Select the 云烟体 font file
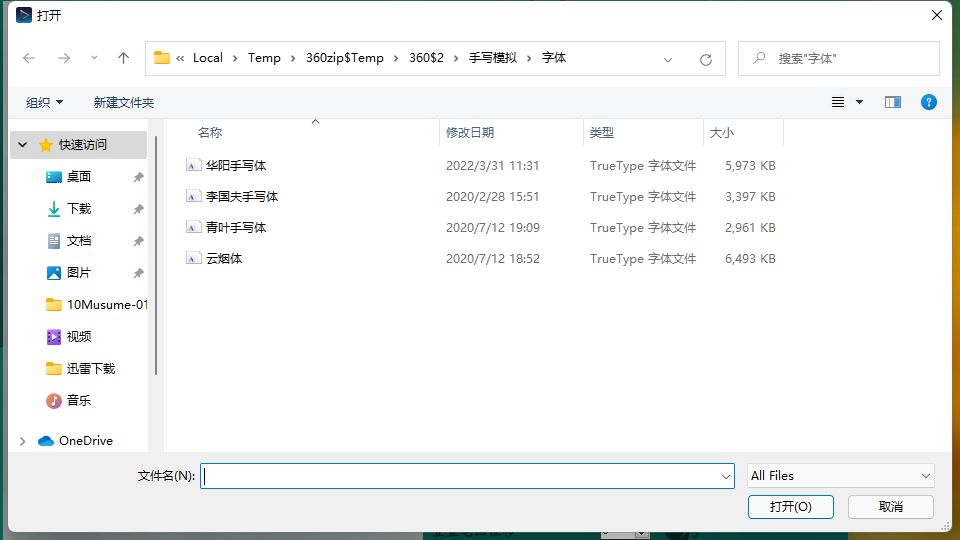Image resolution: width=960 pixels, height=540 pixels. point(224,258)
